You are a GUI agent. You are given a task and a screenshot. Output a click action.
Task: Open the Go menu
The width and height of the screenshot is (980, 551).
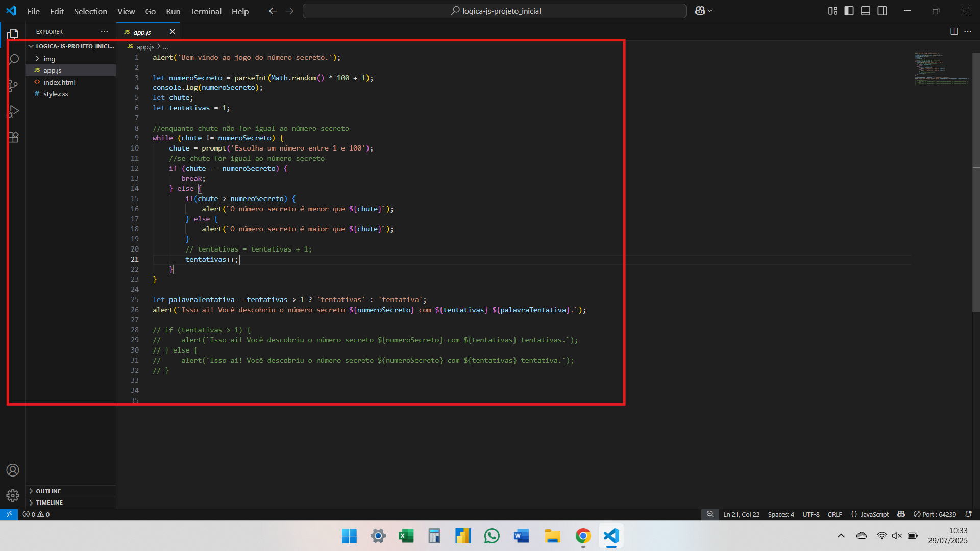click(x=150, y=11)
